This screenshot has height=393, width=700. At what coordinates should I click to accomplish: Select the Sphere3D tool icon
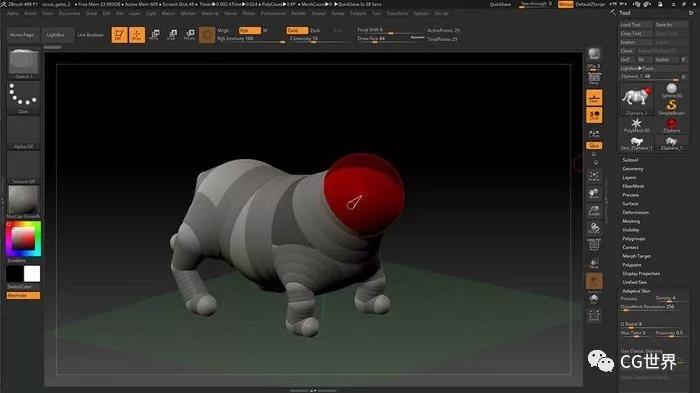coord(671,90)
